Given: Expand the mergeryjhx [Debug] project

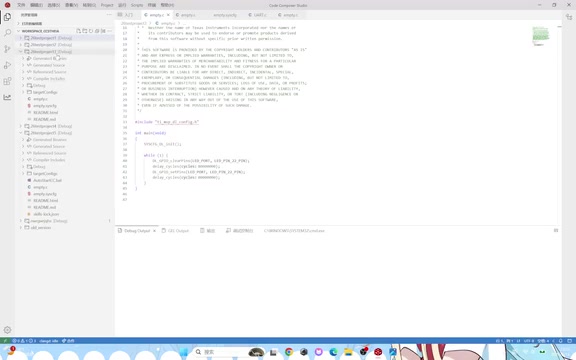Looking at the screenshot, I should coord(65,221).
